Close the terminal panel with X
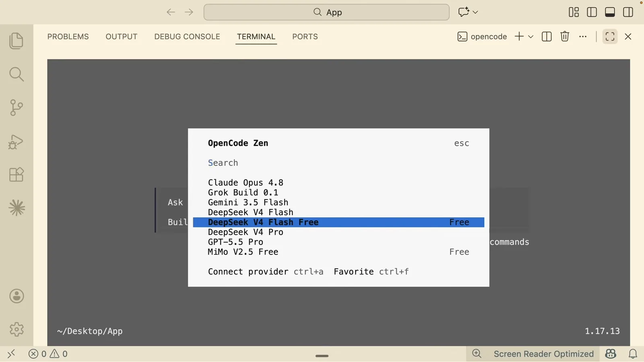Viewport: 644px width, 362px height. tap(628, 37)
